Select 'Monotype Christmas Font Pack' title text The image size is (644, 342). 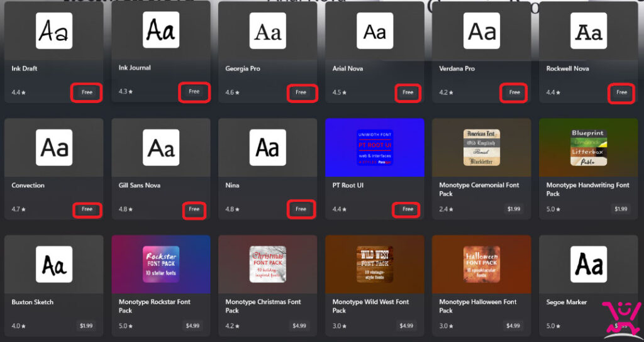point(264,306)
